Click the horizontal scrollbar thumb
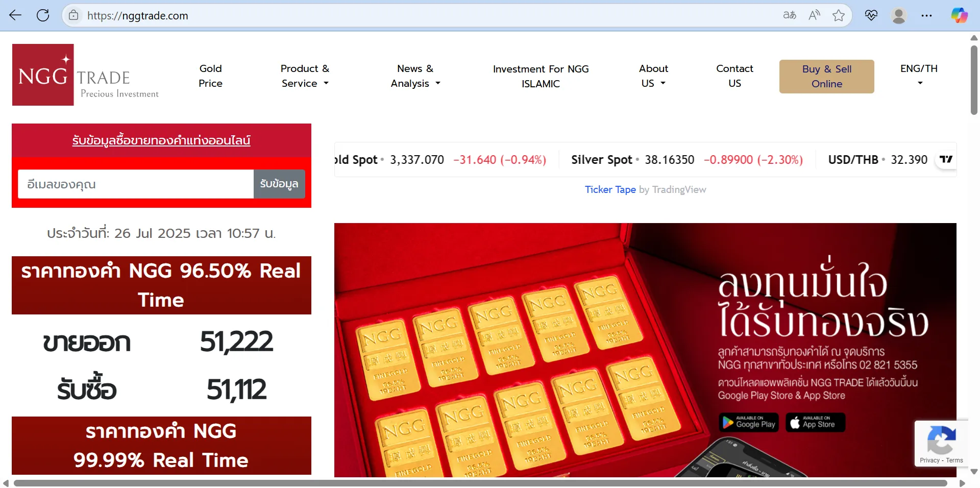This screenshot has height=488, width=980. click(x=480, y=483)
